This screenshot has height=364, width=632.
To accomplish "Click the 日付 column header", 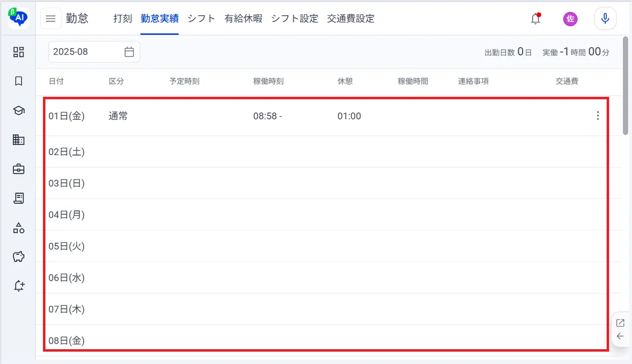I will 56,81.
